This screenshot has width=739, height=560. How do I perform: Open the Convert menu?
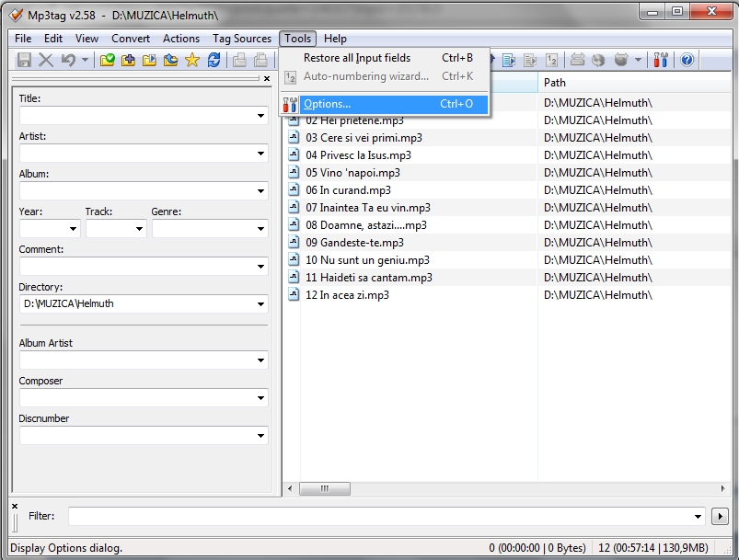(x=131, y=38)
